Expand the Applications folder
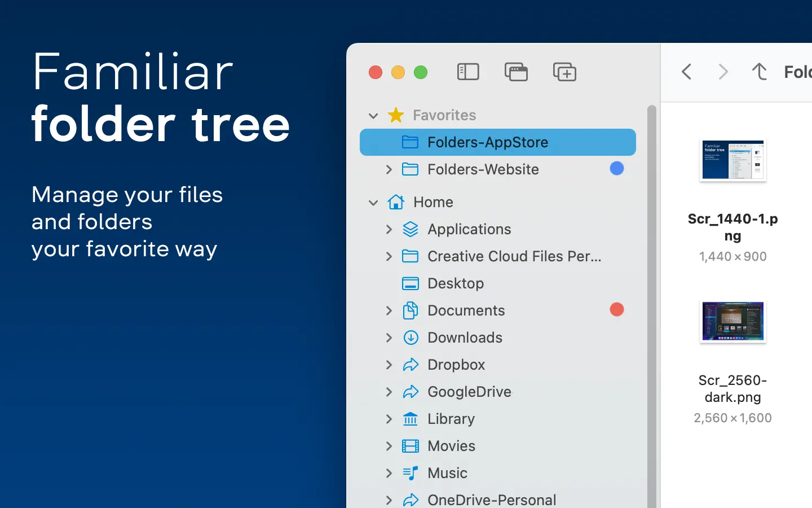812x508 pixels. [x=389, y=229]
